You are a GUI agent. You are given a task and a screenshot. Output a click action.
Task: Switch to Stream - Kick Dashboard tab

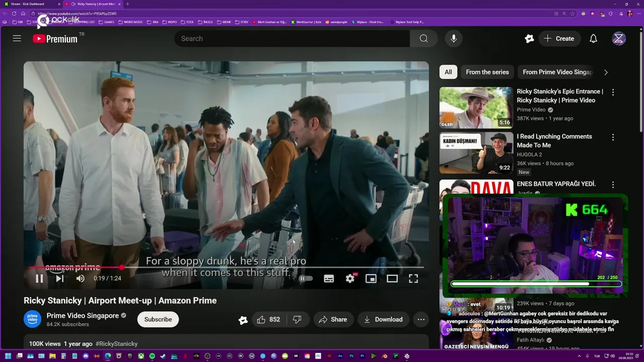point(32,4)
